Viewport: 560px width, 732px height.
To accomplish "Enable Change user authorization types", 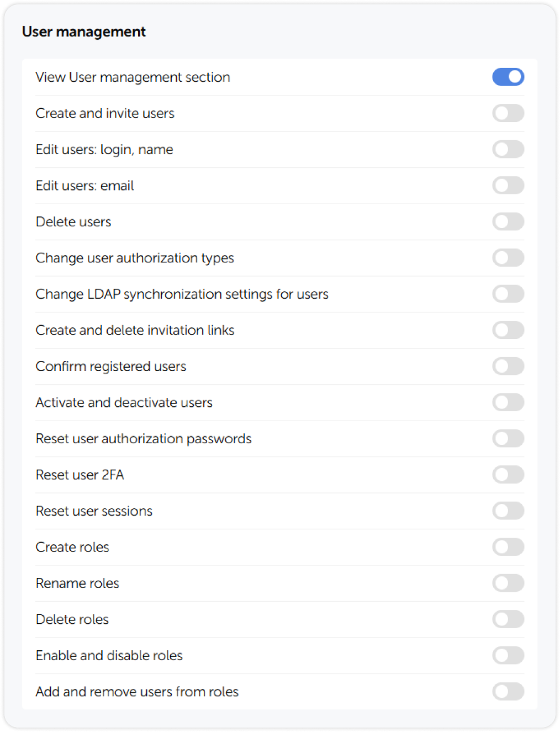I will 508,258.
